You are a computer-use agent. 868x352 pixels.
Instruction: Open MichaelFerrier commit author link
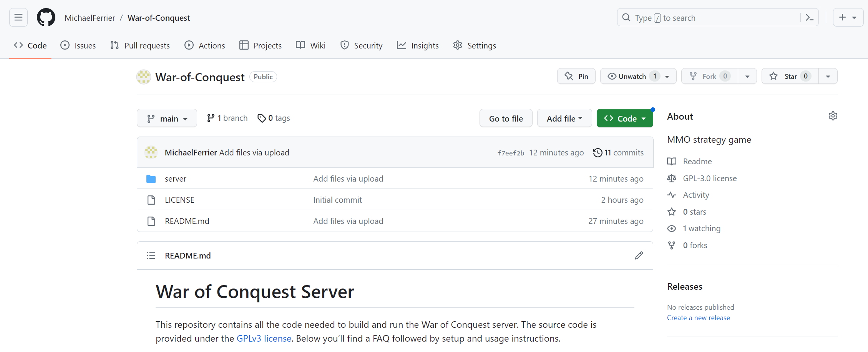coord(191,152)
